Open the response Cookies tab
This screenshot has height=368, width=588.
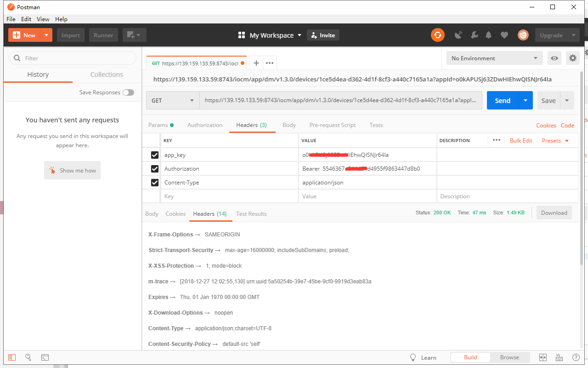click(175, 214)
